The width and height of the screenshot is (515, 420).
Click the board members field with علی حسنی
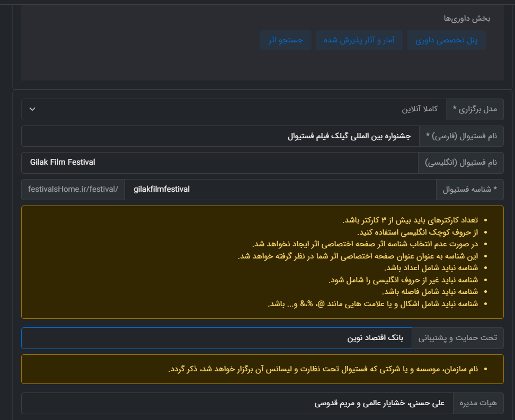click(x=236, y=403)
